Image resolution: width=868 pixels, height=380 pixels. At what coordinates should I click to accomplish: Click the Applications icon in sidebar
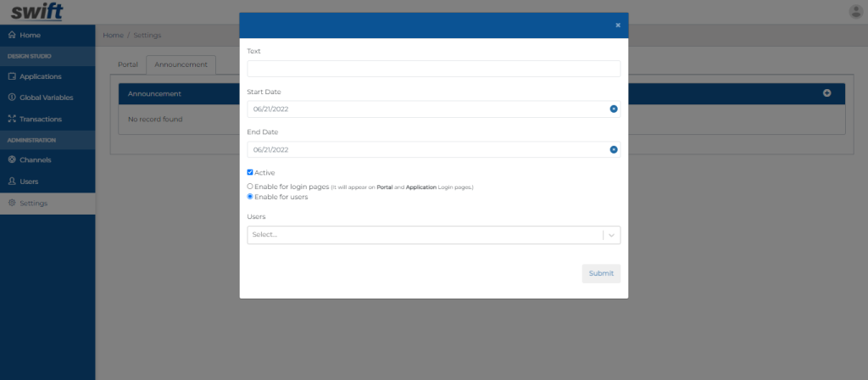point(12,76)
